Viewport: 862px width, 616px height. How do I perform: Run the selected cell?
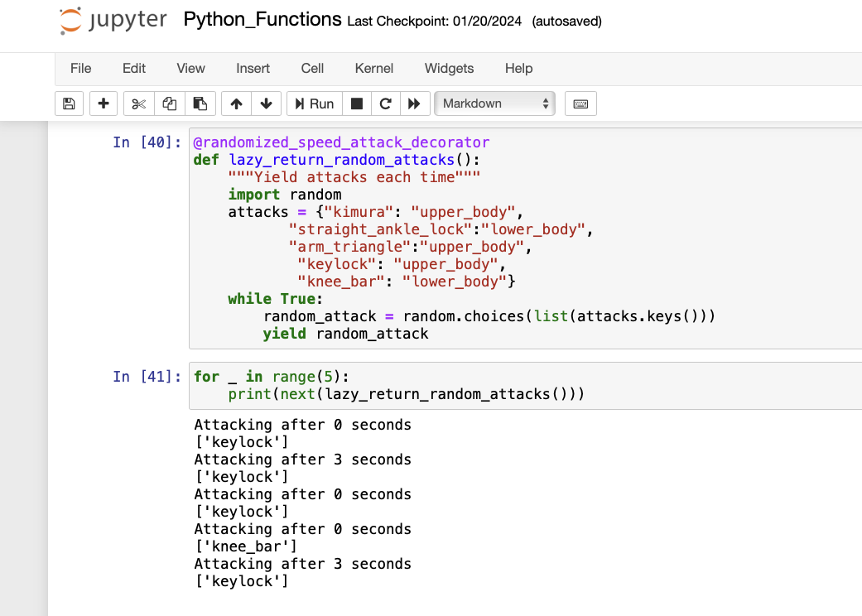pos(315,103)
